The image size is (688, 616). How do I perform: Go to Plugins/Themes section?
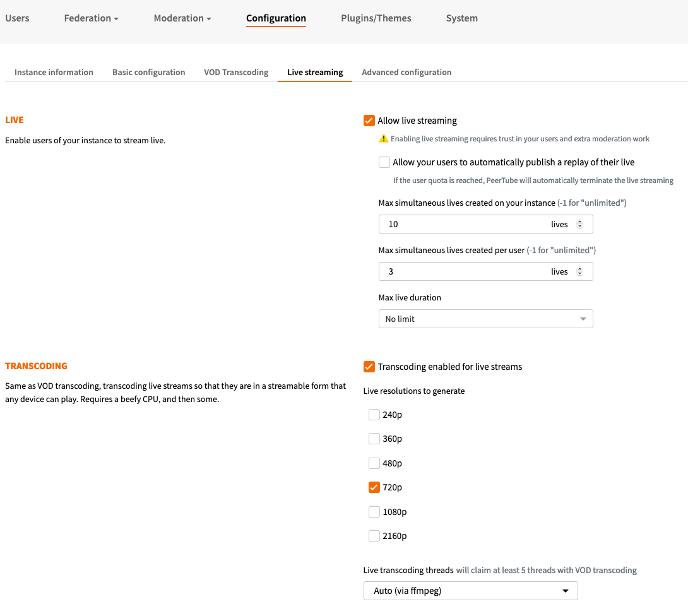376,18
